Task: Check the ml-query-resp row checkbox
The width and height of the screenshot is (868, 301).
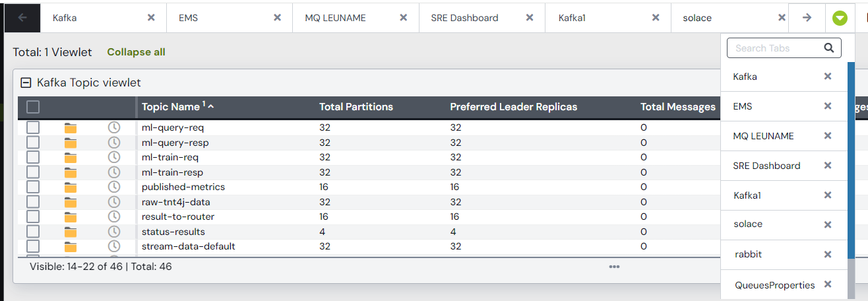Action: click(33, 143)
